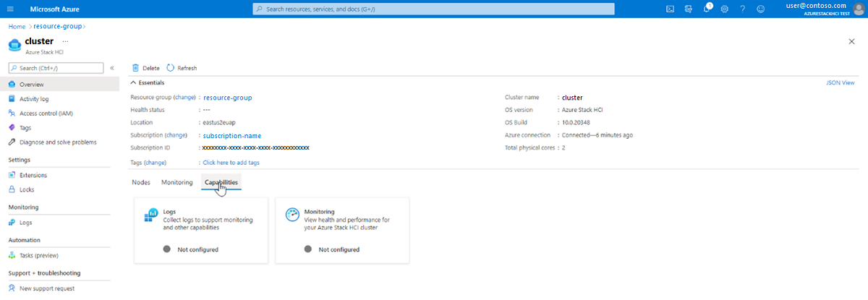Change the subscription
Viewport: 868px width, 300px height.
pos(175,135)
